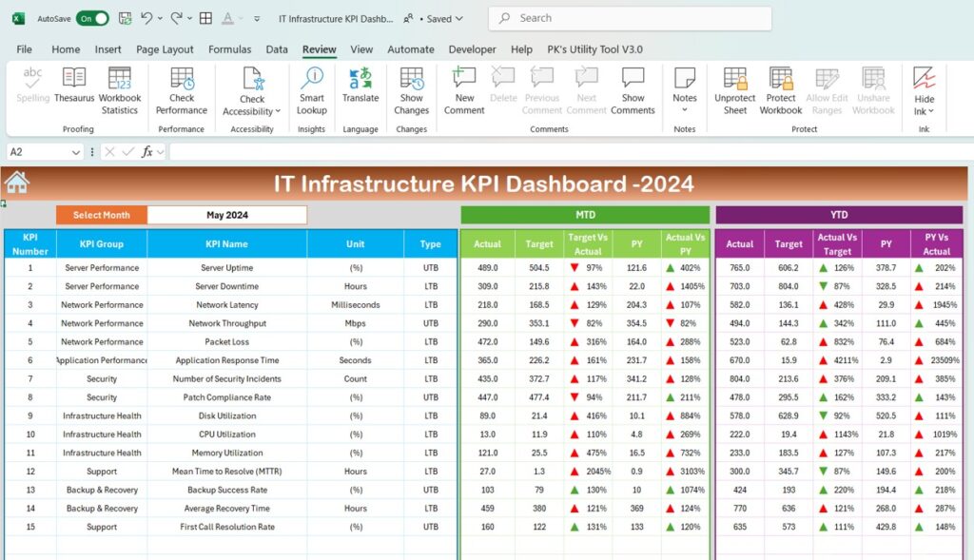This screenshot has width=974, height=560.
Task: Switch to the Insert tab
Action: (108, 49)
